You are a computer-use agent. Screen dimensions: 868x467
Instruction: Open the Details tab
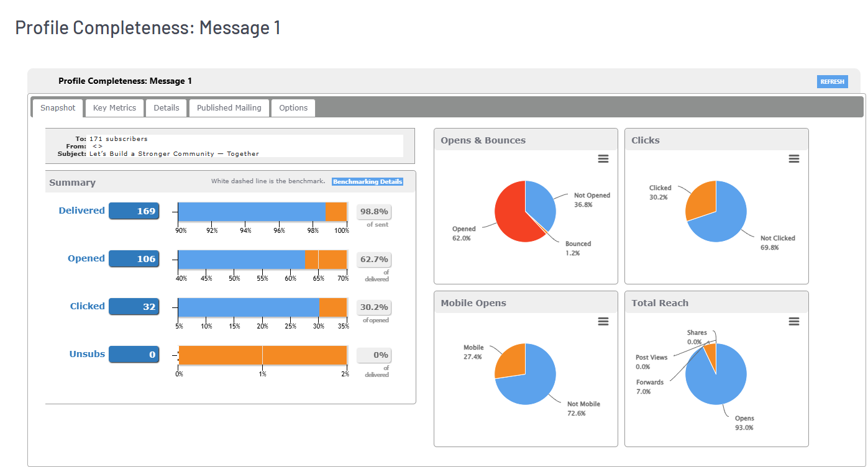(166, 107)
